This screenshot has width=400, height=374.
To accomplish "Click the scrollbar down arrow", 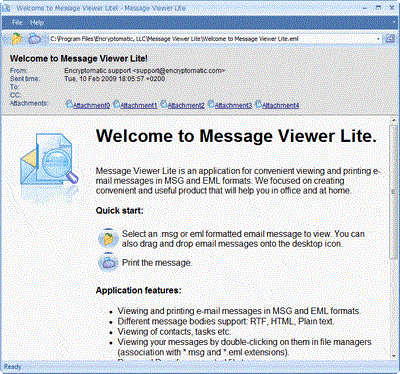I will [x=394, y=355].
